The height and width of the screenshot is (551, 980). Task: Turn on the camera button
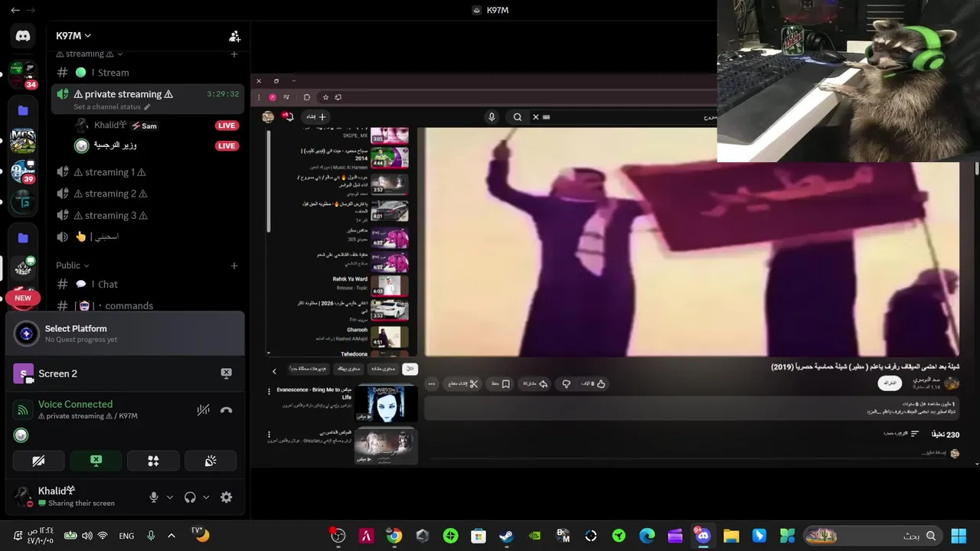[x=38, y=461]
